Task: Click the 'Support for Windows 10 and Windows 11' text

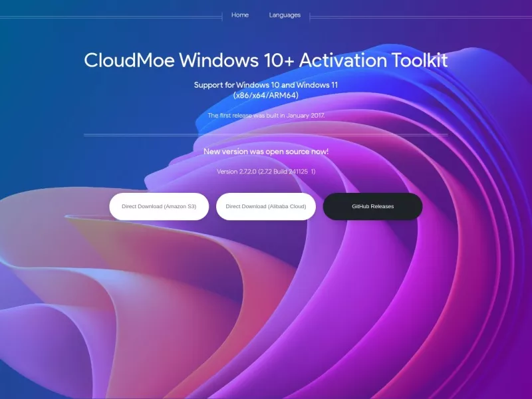Action: (x=266, y=85)
